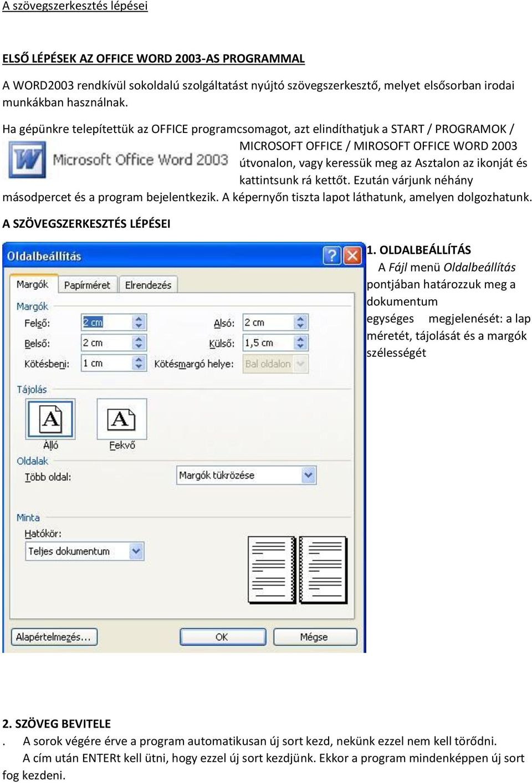Adjust the Felső margin spinner arrows
Viewport: 532px width, 783px height.
139,323
